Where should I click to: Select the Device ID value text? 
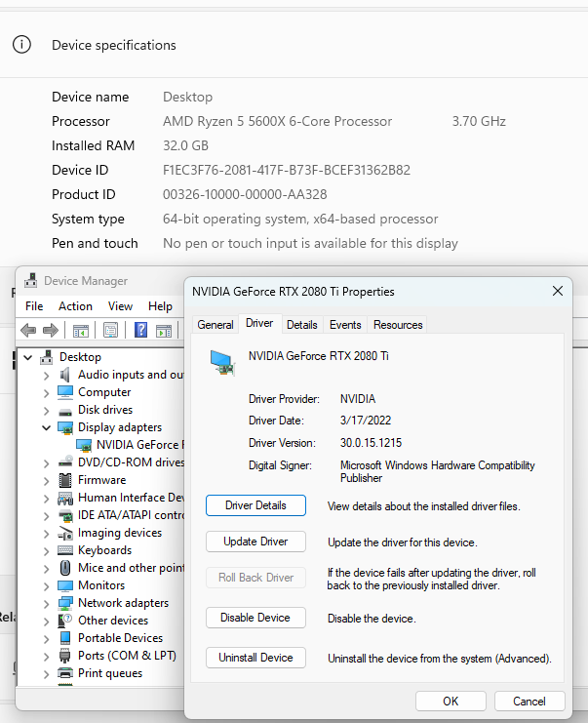pyautogui.click(x=286, y=170)
